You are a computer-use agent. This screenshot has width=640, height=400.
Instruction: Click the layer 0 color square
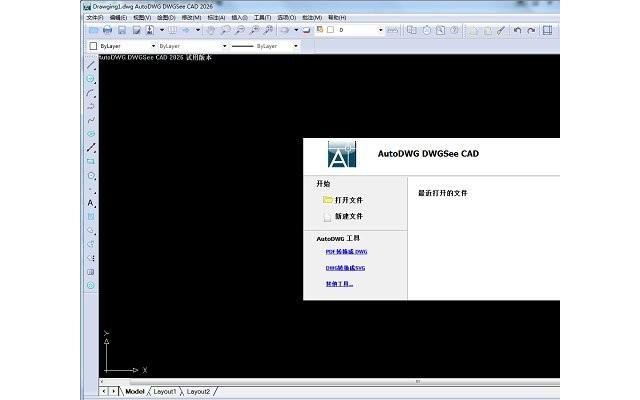click(x=331, y=30)
